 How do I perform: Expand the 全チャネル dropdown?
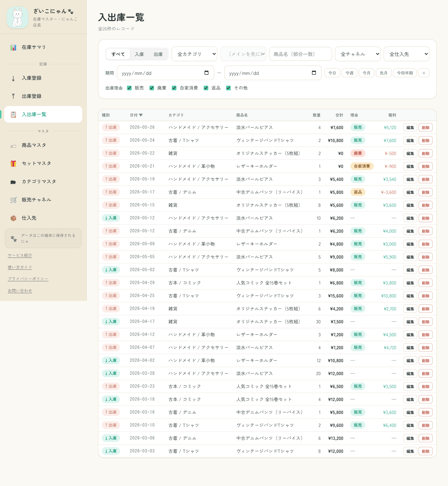tap(358, 54)
